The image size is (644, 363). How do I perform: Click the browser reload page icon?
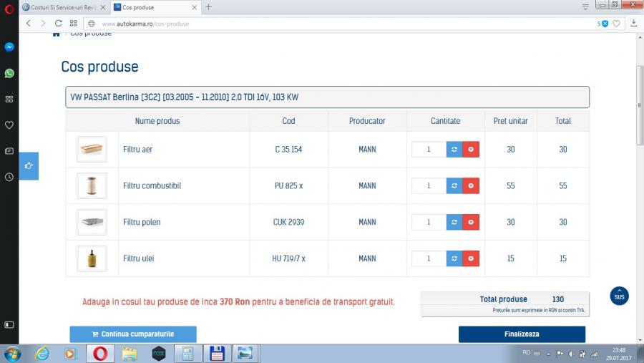click(x=58, y=23)
